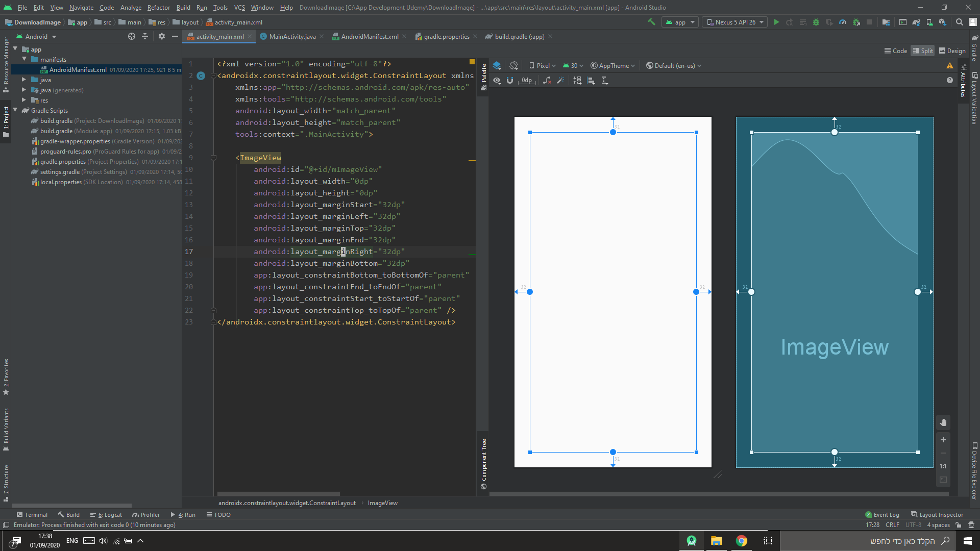
Task: Click the Chrome icon in Windows taskbar
Action: 742,541
